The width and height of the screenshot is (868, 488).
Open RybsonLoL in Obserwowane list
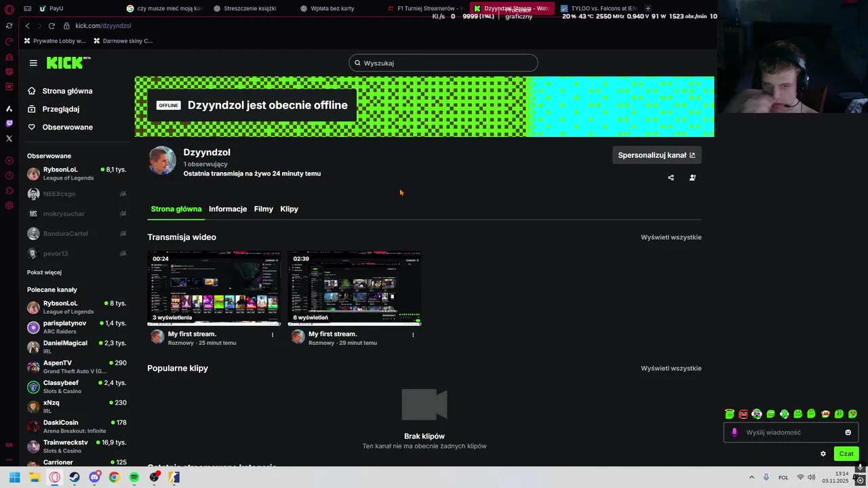click(x=77, y=174)
